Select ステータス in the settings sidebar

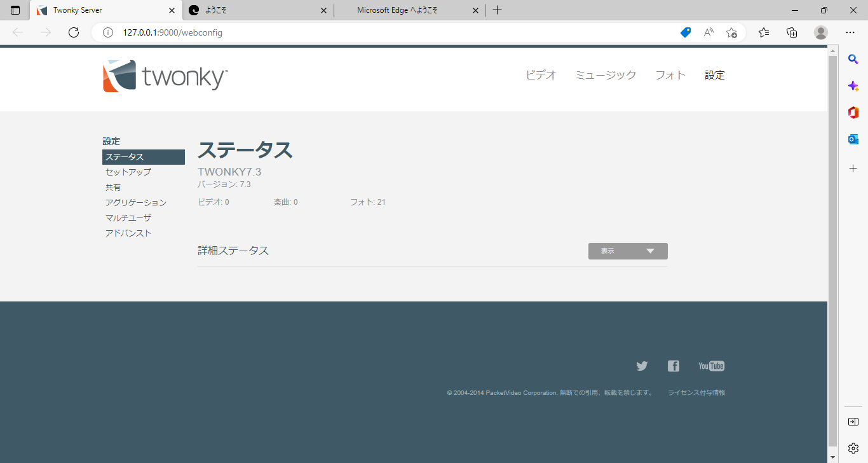tap(144, 157)
